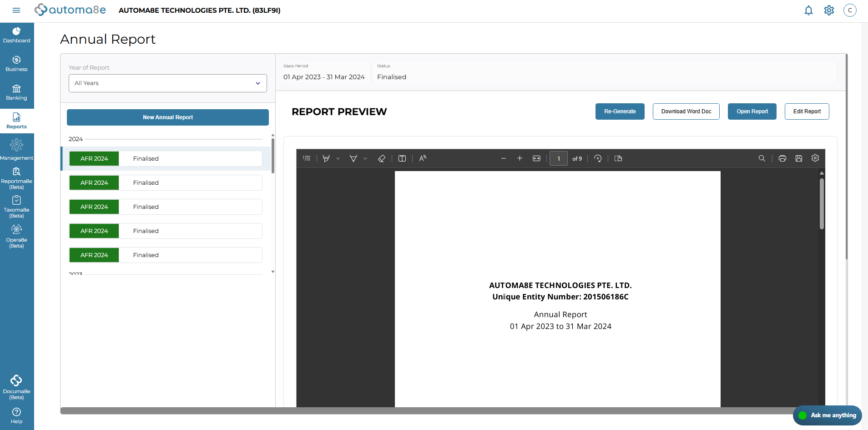Open the hamburger navigation menu
The height and width of the screenshot is (430, 868).
16,10
